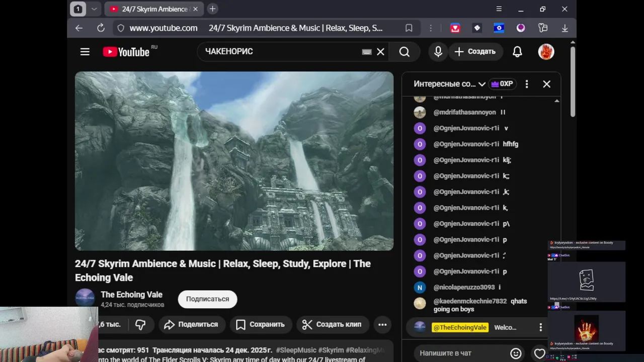Run the search with magnifier button
The image size is (644, 362).
pos(405,52)
